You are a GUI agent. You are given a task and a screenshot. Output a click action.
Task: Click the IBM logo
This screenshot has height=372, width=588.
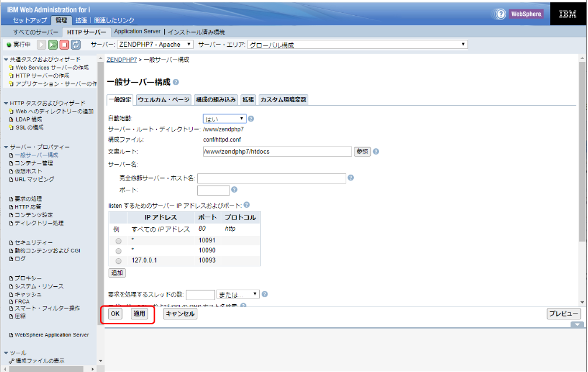point(568,14)
